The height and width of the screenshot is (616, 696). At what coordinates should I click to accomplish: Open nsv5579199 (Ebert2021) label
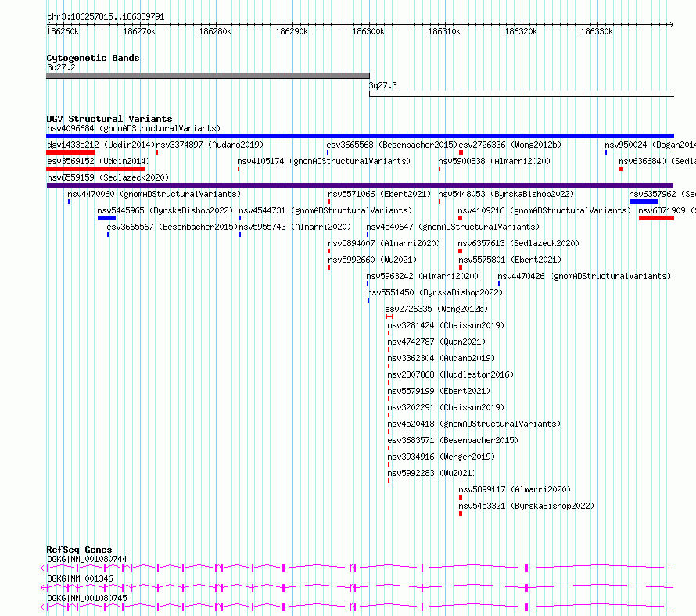pos(439,392)
